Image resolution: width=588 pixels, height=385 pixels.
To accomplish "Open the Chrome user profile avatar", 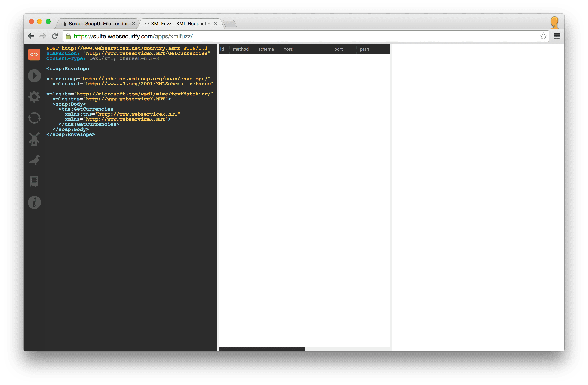I will pyautogui.click(x=555, y=22).
